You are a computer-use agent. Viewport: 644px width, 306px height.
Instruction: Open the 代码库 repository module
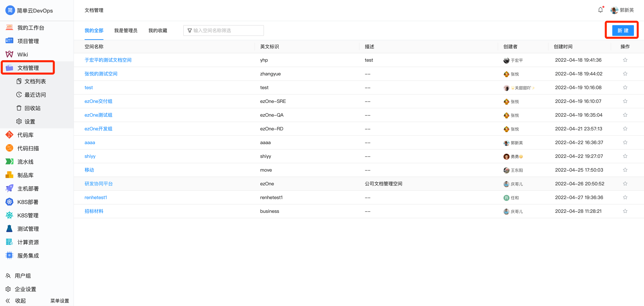pos(25,135)
